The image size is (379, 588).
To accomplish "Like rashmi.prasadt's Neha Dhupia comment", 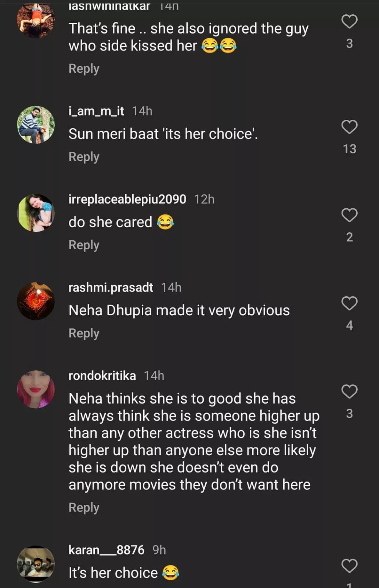I will coord(349,303).
